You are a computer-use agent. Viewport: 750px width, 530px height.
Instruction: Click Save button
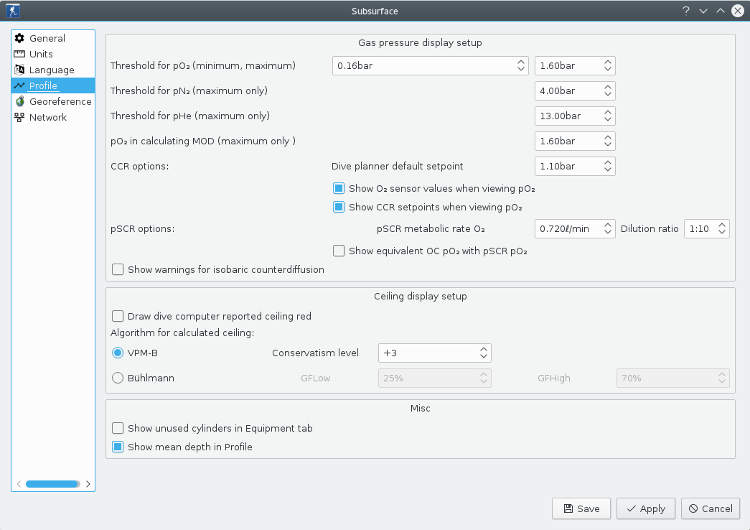click(581, 508)
